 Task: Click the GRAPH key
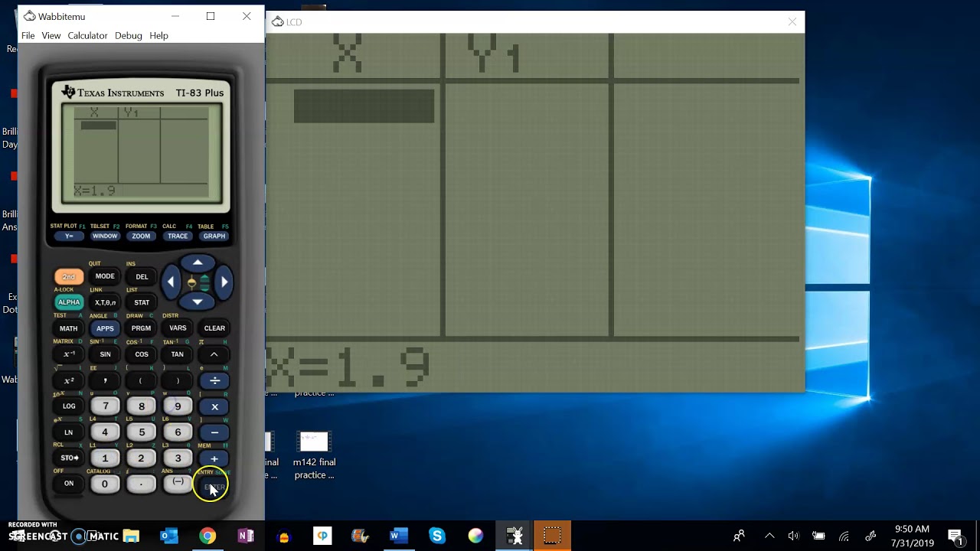click(214, 236)
